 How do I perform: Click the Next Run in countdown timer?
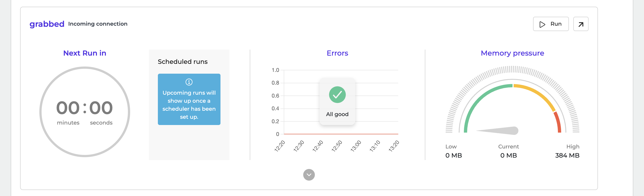point(85,112)
